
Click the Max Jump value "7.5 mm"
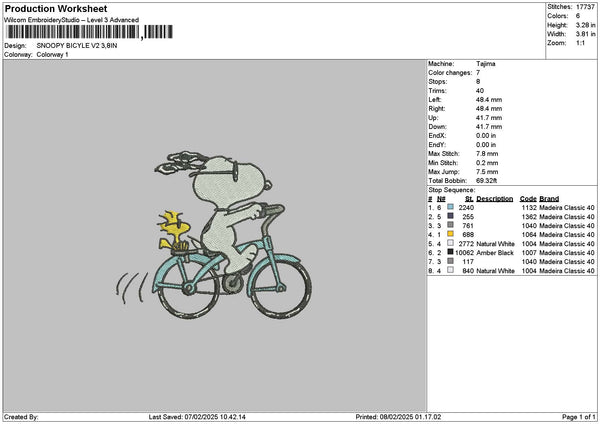pos(487,172)
